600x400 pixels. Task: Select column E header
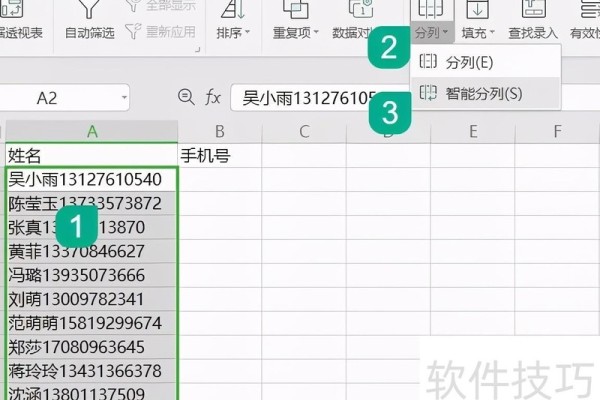click(x=473, y=131)
